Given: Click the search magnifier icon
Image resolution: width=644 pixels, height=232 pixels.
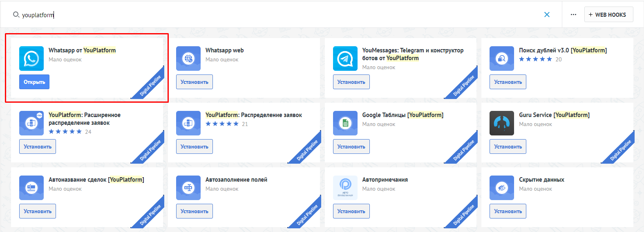Looking at the screenshot, I should [16, 15].
